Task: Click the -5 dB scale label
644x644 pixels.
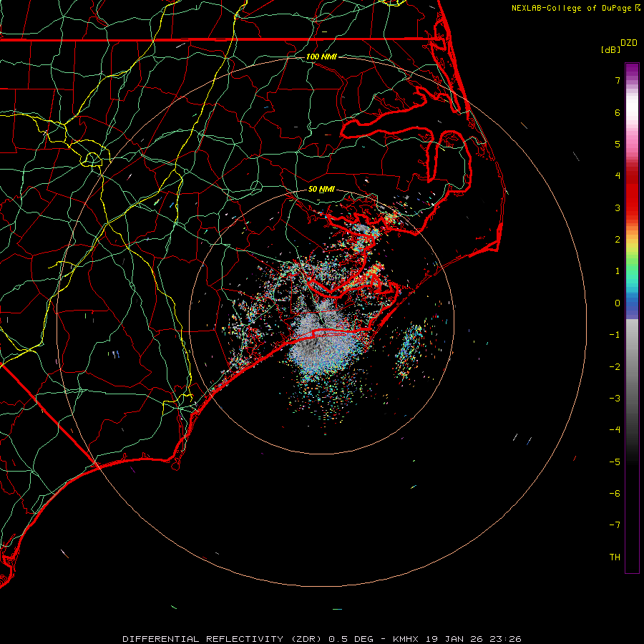Action: pos(615,462)
